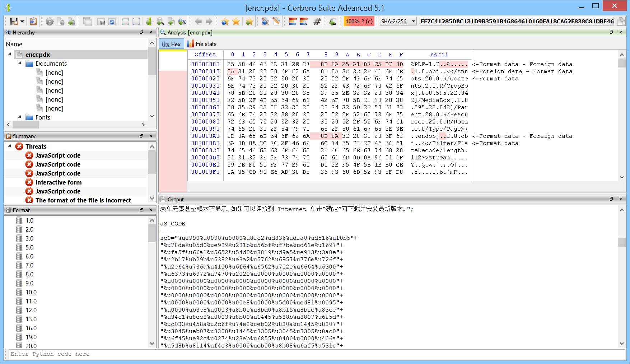Collapse the Threats tree node
Image resolution: width=630 pixels, height=364 pixels.
pos(9,146)
